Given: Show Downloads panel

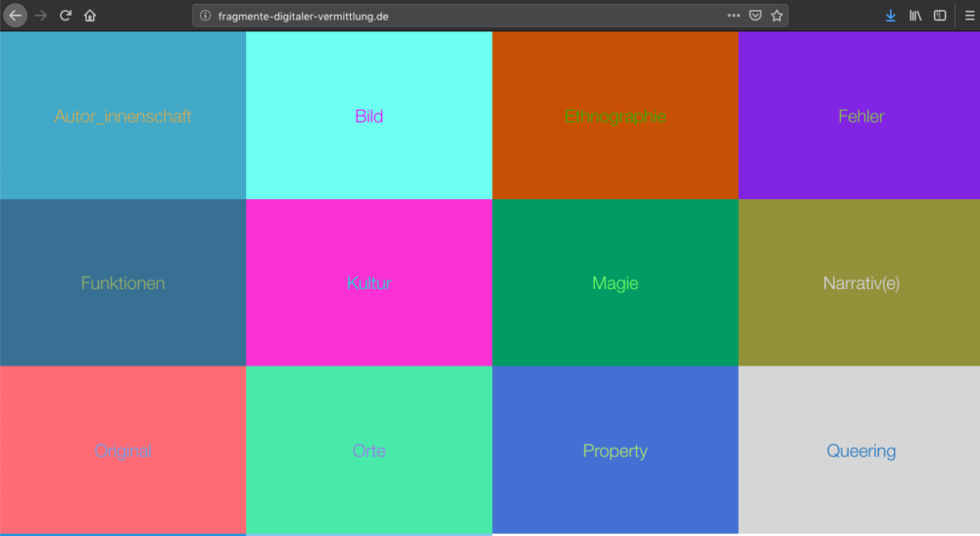Looking at the screenshot, I should (x=891, y=16).
